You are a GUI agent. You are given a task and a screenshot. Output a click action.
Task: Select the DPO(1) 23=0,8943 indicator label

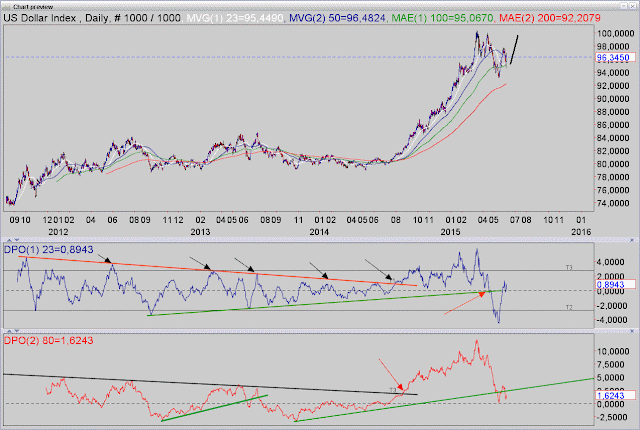49,249
